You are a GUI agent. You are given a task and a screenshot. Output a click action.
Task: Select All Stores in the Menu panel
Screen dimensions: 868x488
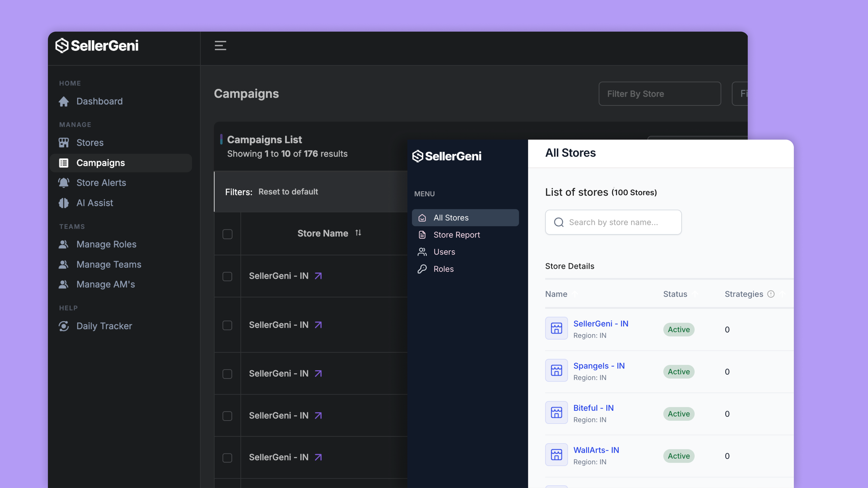click(x=465, y=218)
